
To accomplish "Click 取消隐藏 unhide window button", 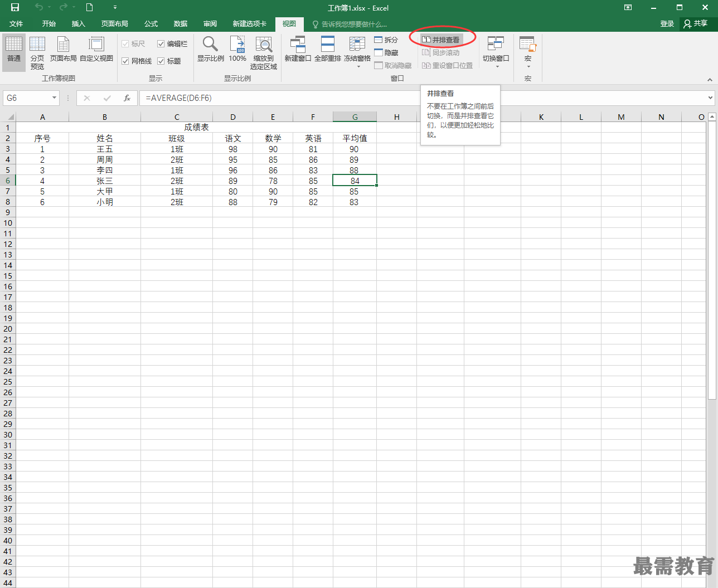I will [x=393, y=65].
